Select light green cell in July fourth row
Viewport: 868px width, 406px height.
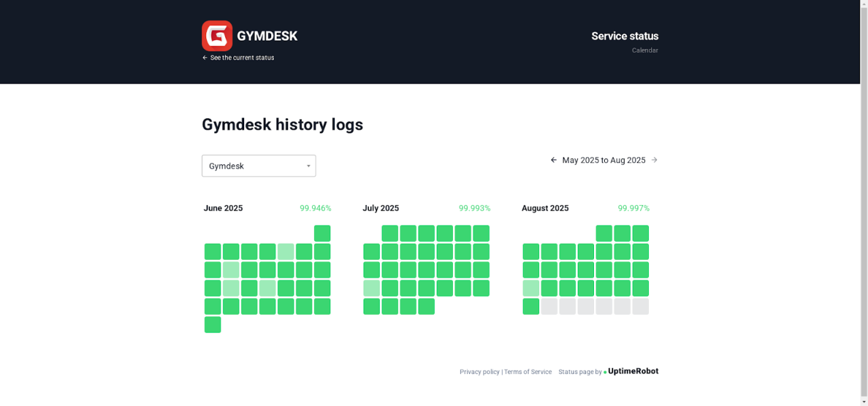372,288
